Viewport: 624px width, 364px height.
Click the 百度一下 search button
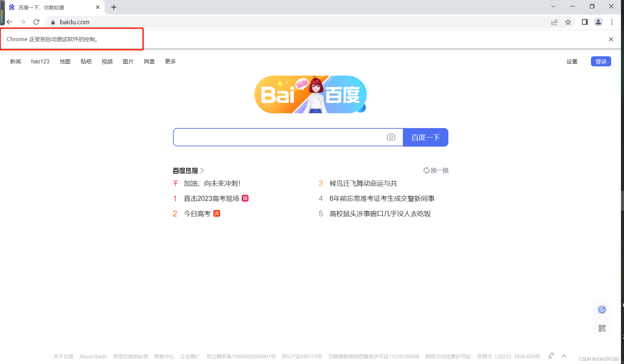(425, 137)
